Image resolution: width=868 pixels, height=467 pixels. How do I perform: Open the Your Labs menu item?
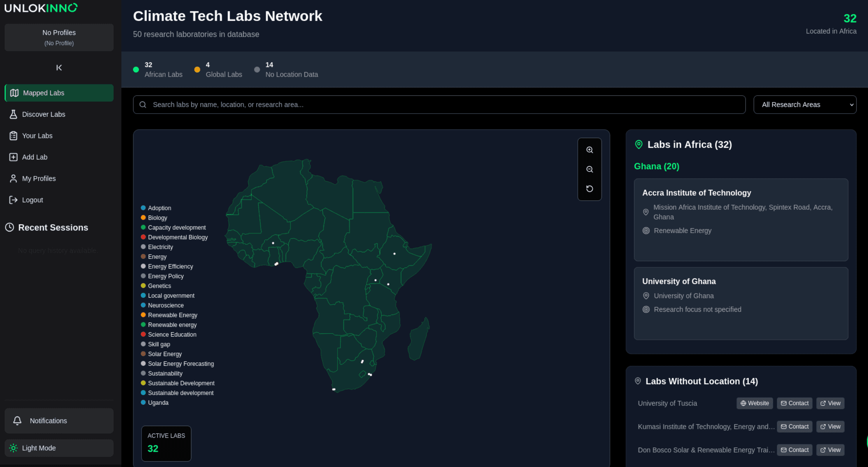[37, 136]
